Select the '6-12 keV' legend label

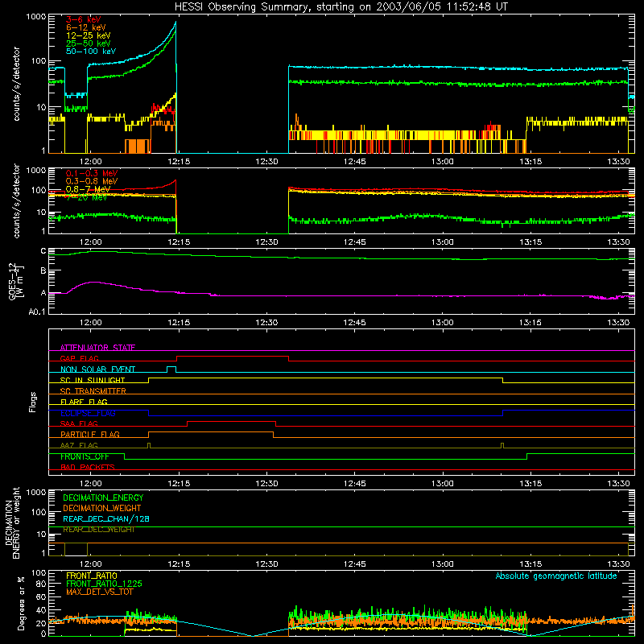pyautogui.click(x=86, y=27)
